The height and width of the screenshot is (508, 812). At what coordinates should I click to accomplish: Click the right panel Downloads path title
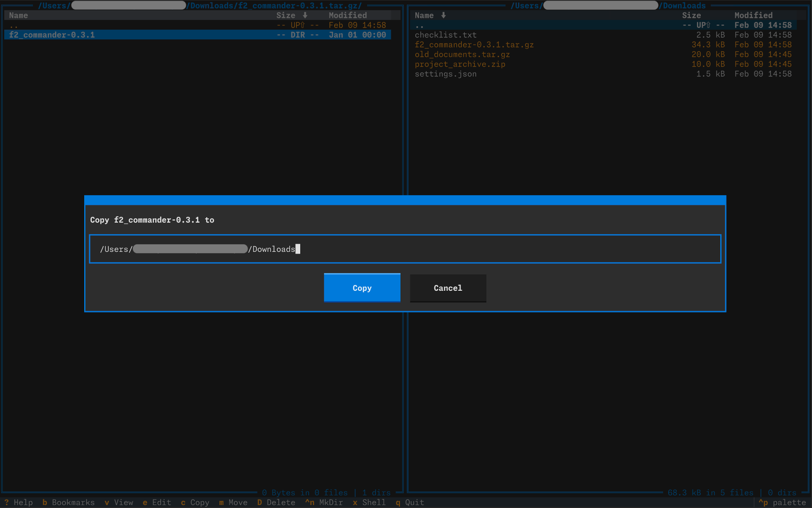pos(608,6)
